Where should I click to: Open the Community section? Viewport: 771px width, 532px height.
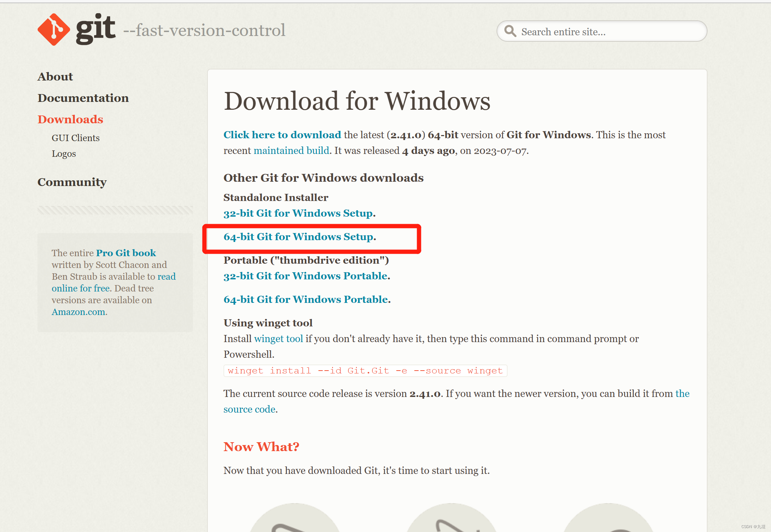(72, 182)
